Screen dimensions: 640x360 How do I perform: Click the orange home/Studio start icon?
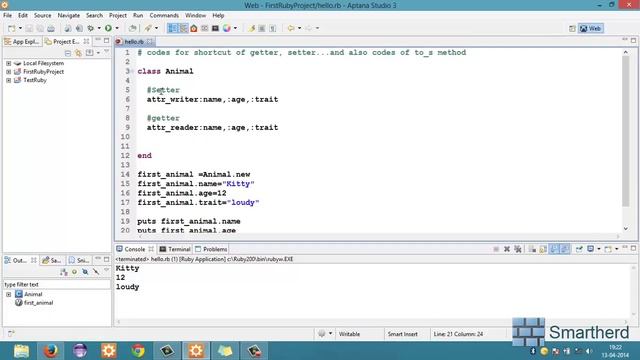click(194, 28)
